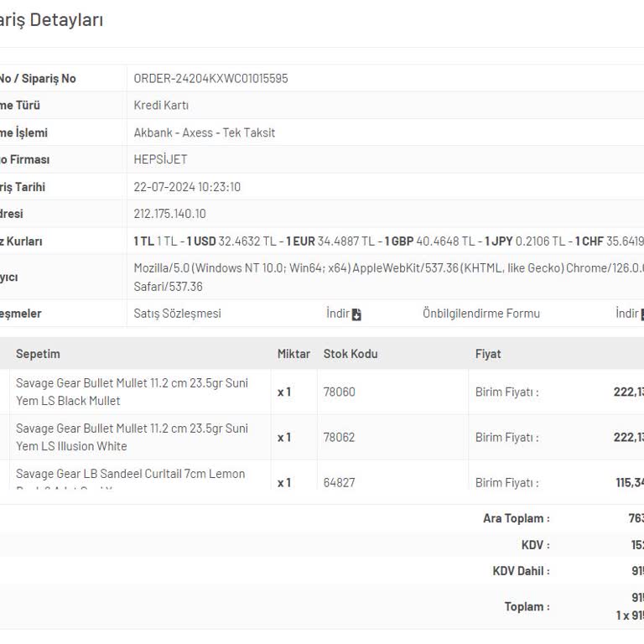The image size is (644, 644).
Task: Click stock code 64827
Action: [x=339, y=482]
